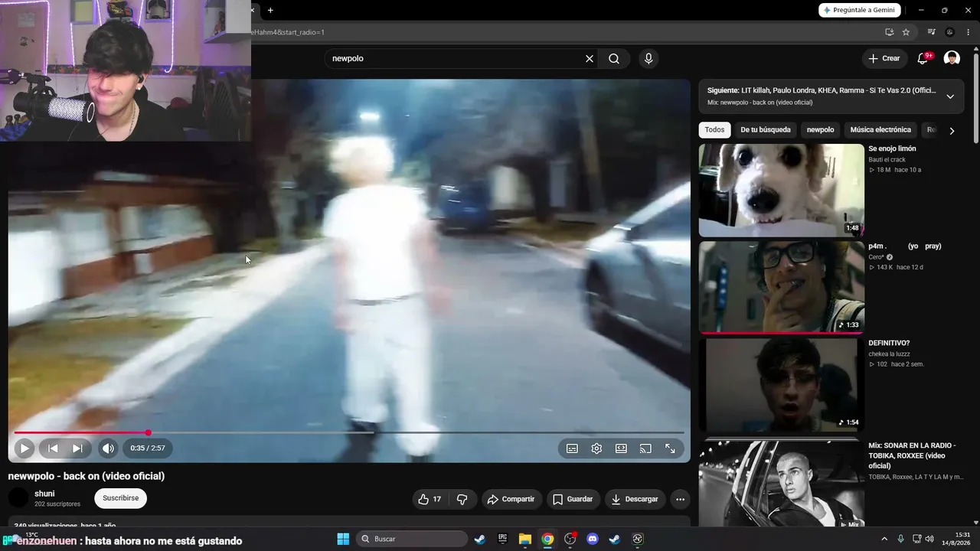Open the Chrome profile icon
980x551 pixels.
click(x=950, y=32)
